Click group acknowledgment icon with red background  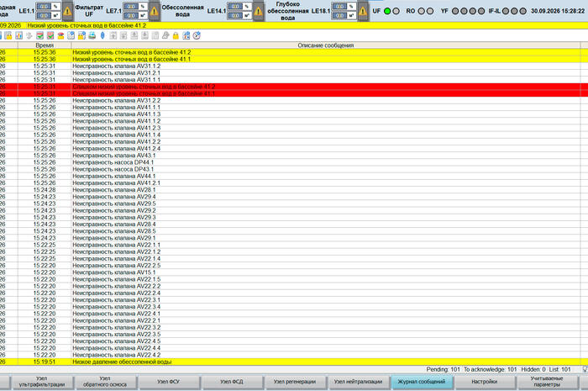point(50,35)
